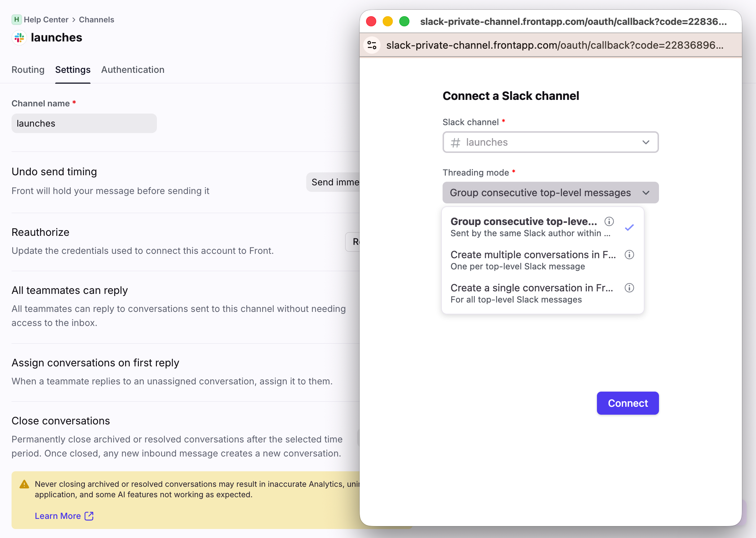Click info icon for Create a single conversation
Viewport: 756px width, 538px height.
coord(629,288)
